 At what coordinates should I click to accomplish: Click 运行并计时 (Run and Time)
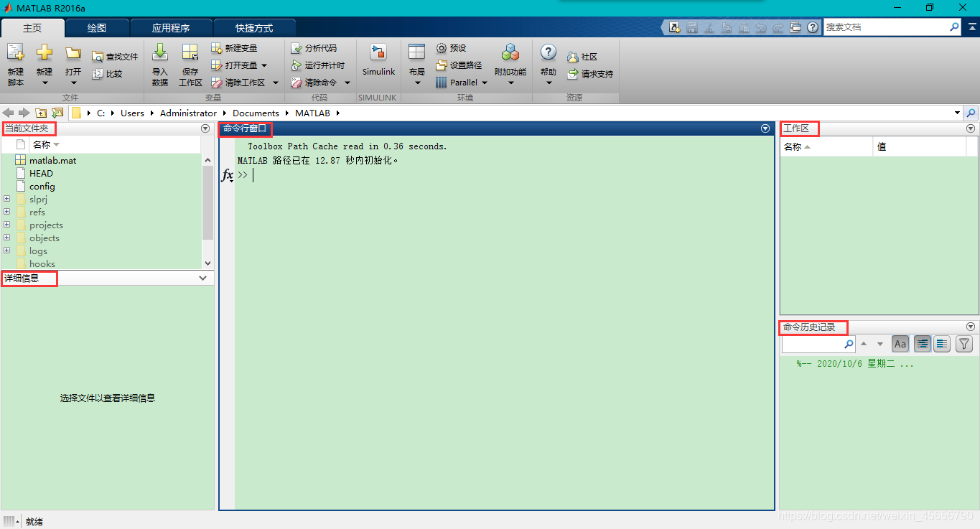[318, 65]
